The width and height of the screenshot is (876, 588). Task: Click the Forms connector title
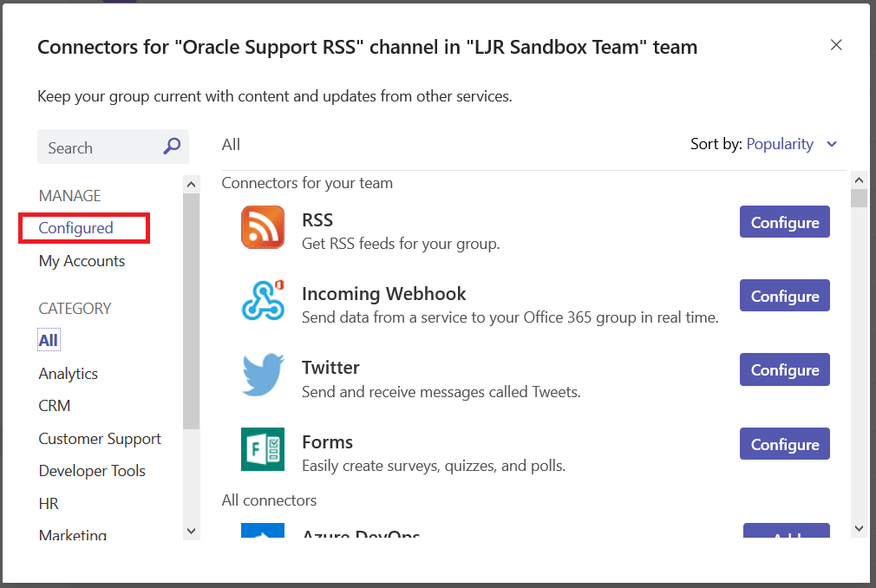pos(327,442)
